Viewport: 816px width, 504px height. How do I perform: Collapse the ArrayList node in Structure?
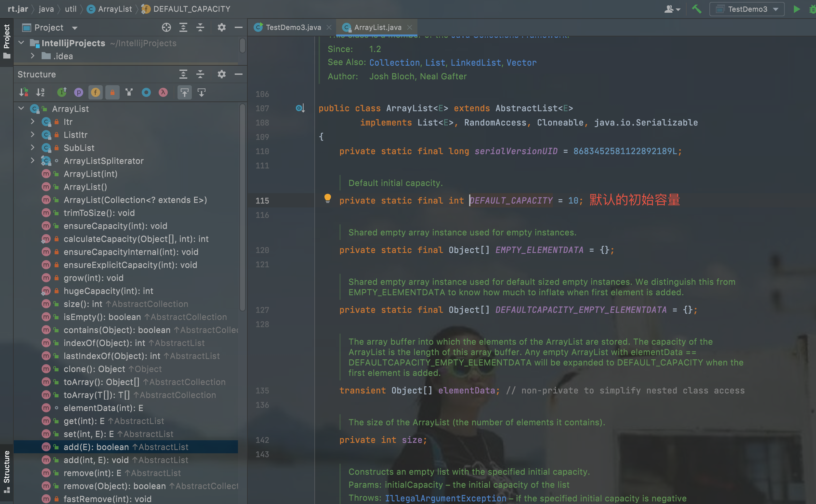click(21, 108)
